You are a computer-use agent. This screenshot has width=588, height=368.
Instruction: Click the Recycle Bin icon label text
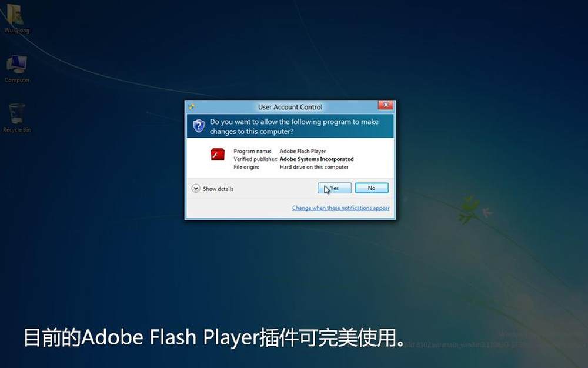click(x=17, y=130)
